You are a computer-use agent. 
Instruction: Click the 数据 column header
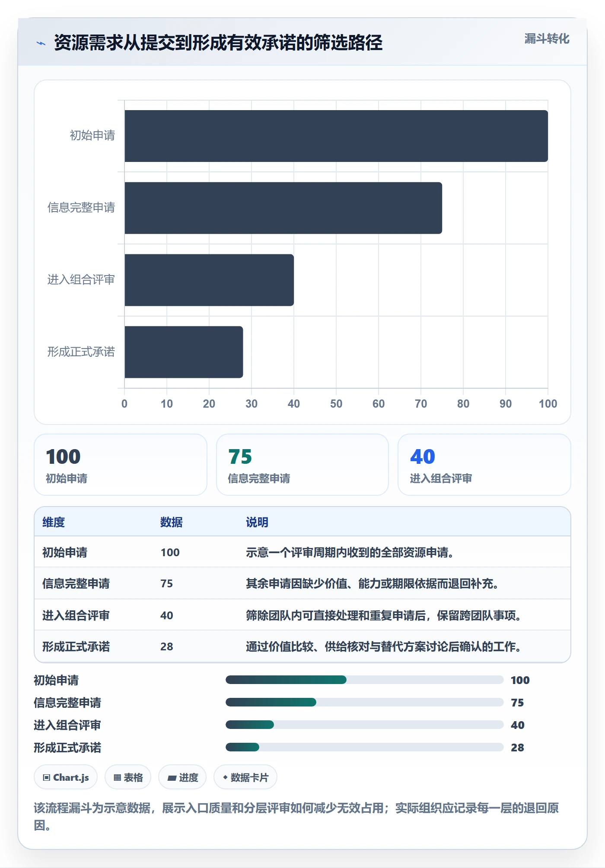click(172, 522)
